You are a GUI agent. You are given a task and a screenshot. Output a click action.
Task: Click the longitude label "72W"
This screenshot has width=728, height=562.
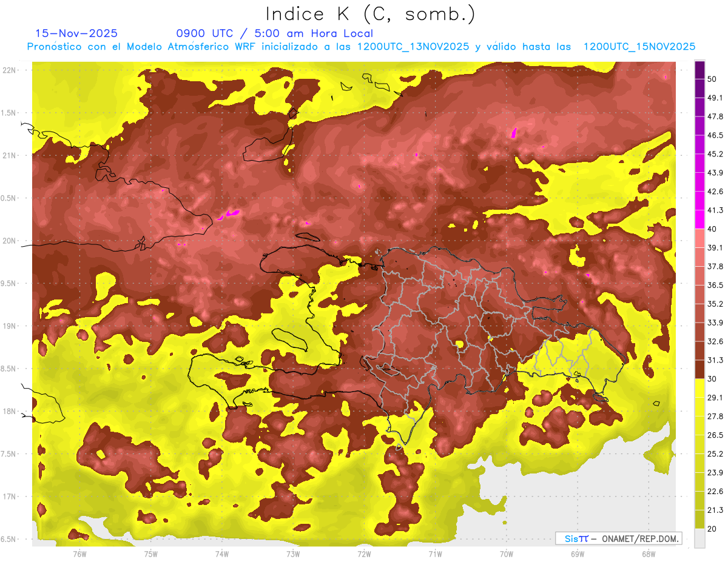tap(364, 554)
